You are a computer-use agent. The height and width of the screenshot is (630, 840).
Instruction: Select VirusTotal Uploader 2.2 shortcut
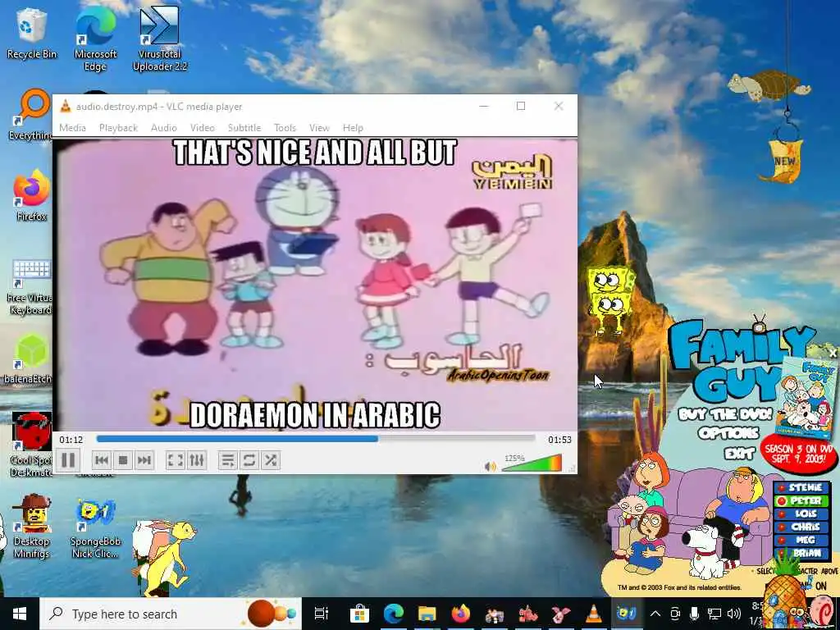click(160, 39)
